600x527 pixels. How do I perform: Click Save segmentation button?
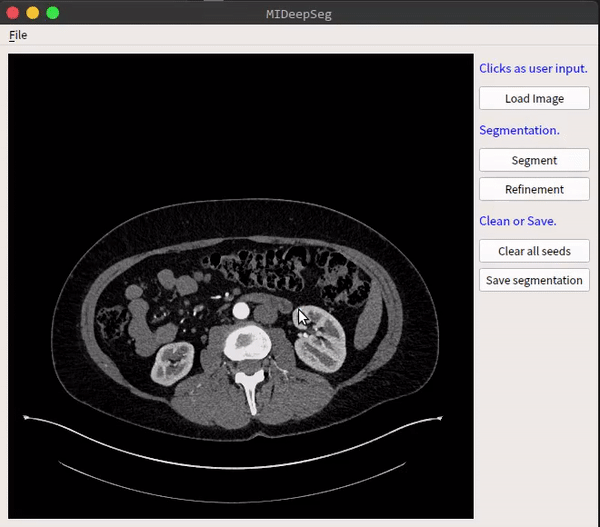[x=534, y=280]
